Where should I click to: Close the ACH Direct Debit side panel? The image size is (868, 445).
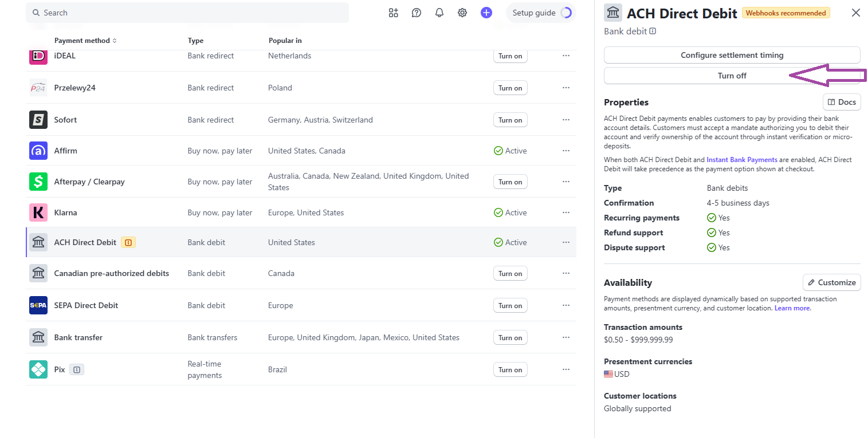point(856,13)
